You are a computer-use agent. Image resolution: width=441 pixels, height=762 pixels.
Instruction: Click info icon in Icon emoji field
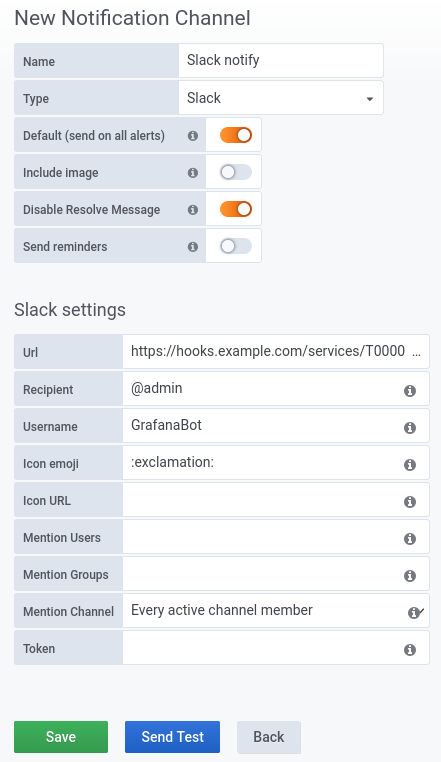tap(410, 465)
